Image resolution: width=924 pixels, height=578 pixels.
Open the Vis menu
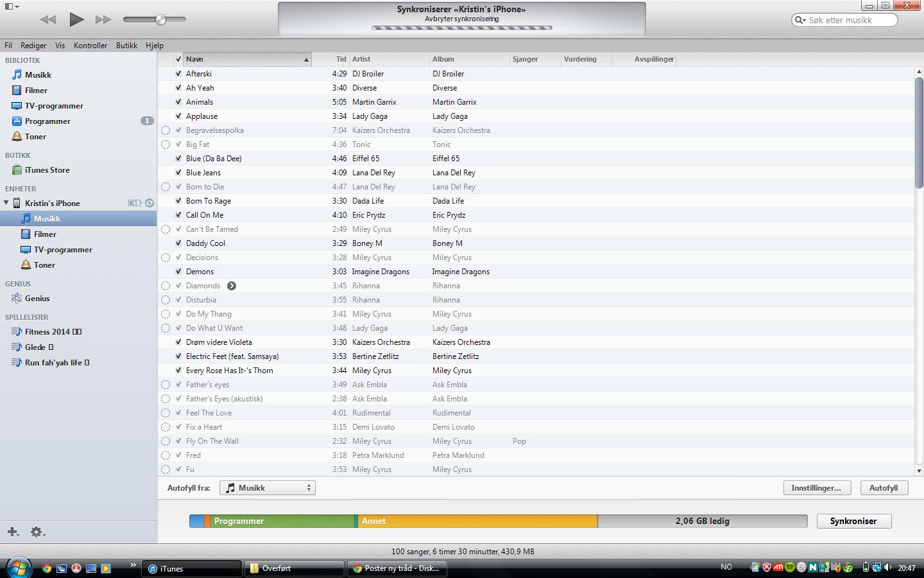click(x=60, y=46)
